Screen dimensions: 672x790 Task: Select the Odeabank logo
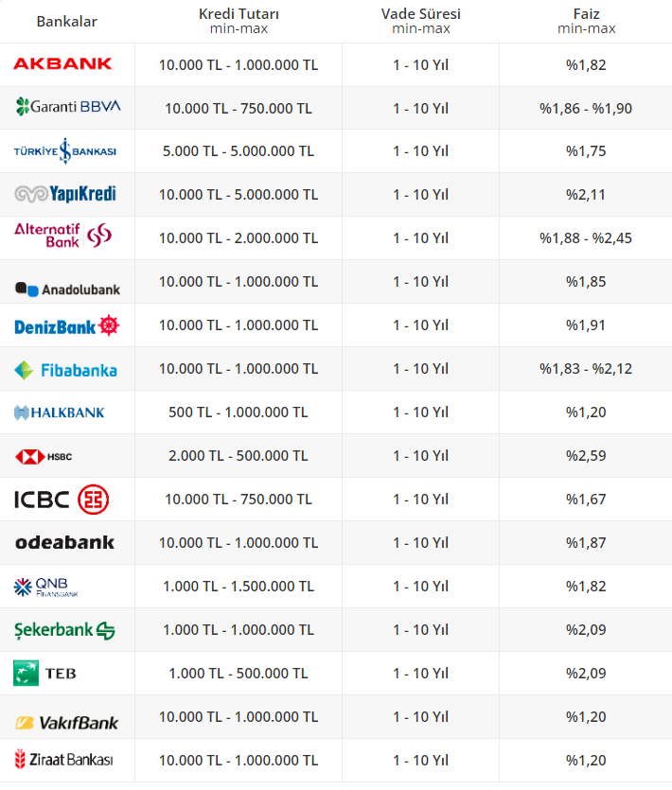tap(64, 542)
